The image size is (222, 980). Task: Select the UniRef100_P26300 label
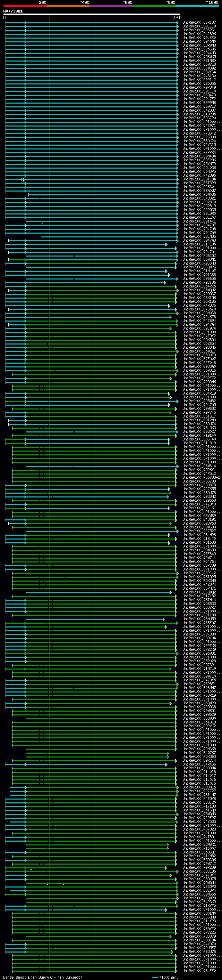click(x=199, y=137)
